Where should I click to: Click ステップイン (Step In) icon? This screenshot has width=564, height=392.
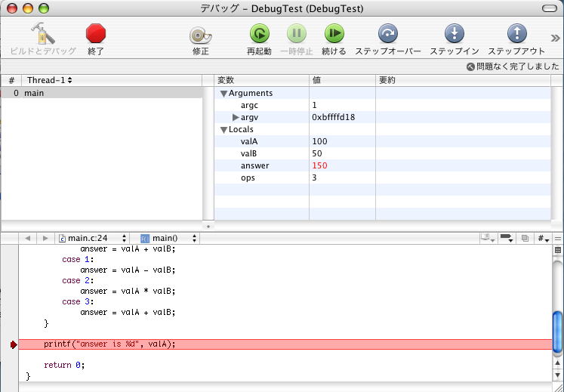[455, 33]
